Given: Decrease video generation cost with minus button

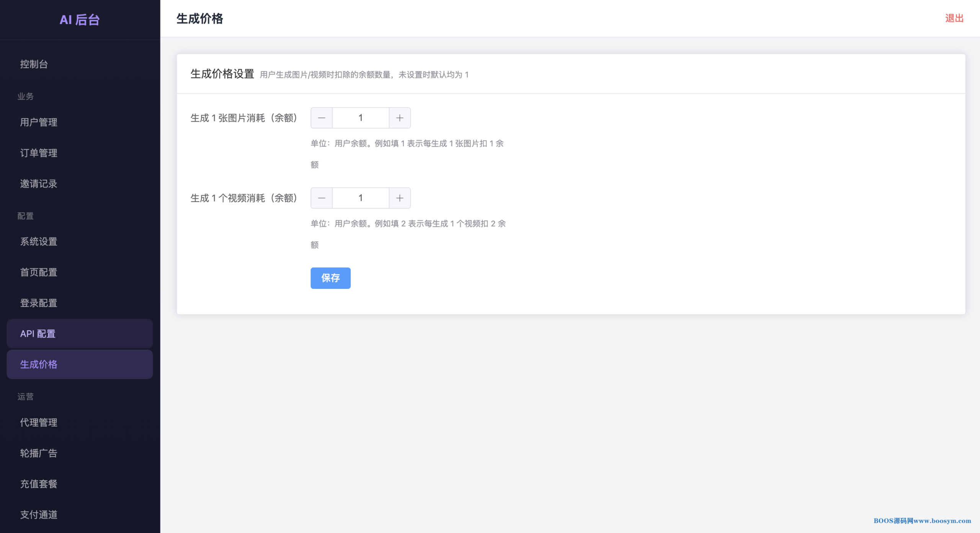Looking at the screenshot, I should click(x=322, y=198).
